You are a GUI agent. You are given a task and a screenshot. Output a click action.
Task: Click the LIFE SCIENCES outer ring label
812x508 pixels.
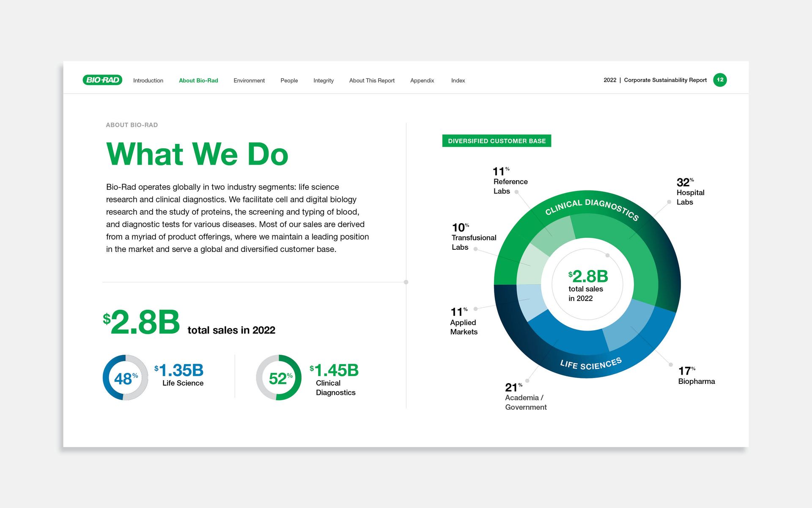591,364
